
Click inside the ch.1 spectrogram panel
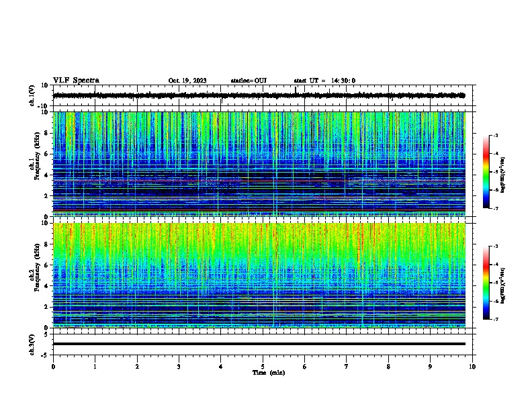(259, 164)
